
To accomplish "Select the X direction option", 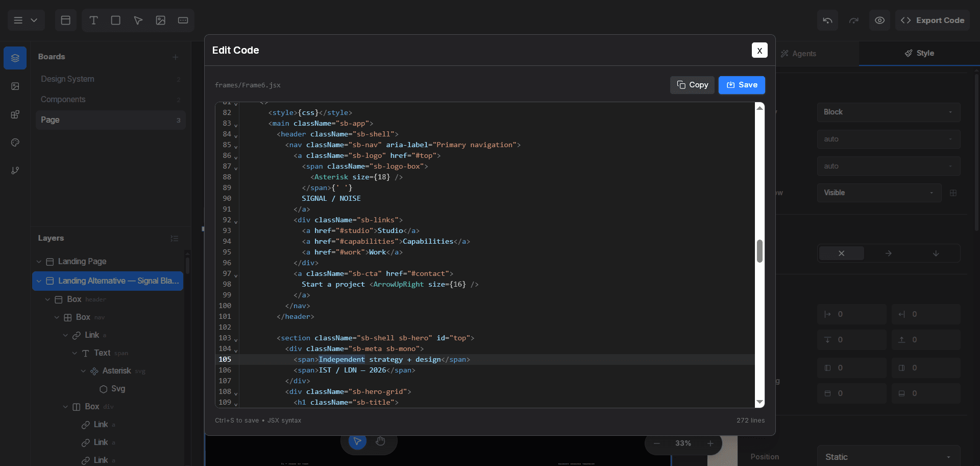I will [x=841, y=253].
